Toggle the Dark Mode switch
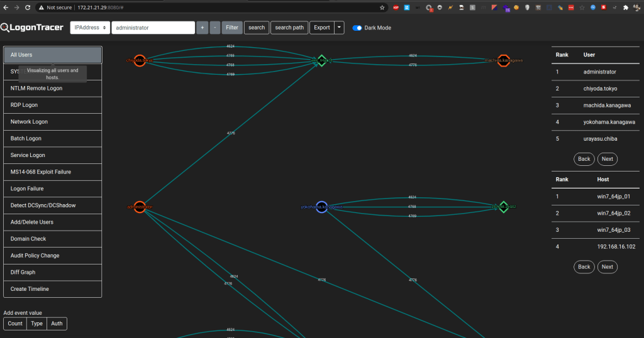Viewport: 644px width, 338px height. 357,28
